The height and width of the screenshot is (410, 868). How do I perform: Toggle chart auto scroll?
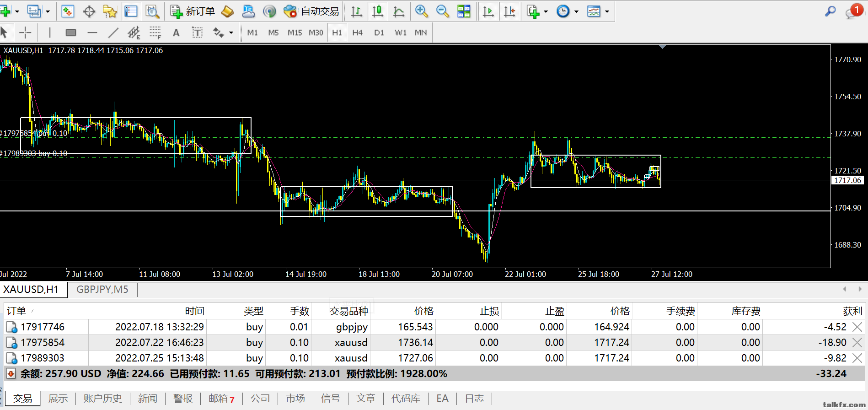(x=488, y=11)
